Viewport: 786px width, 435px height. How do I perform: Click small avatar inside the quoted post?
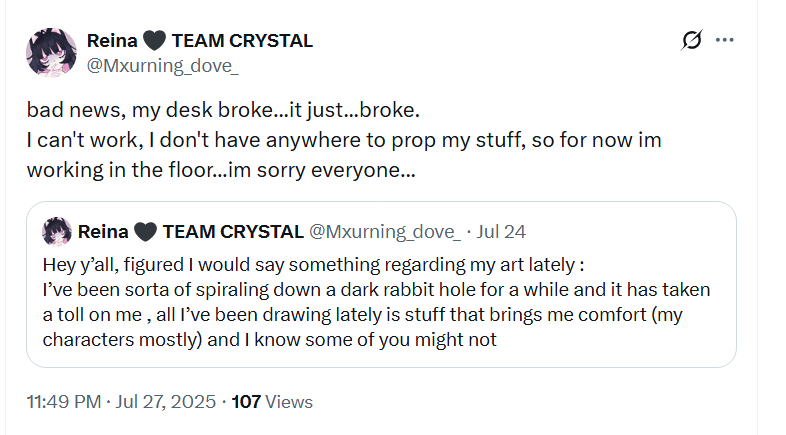56,232
